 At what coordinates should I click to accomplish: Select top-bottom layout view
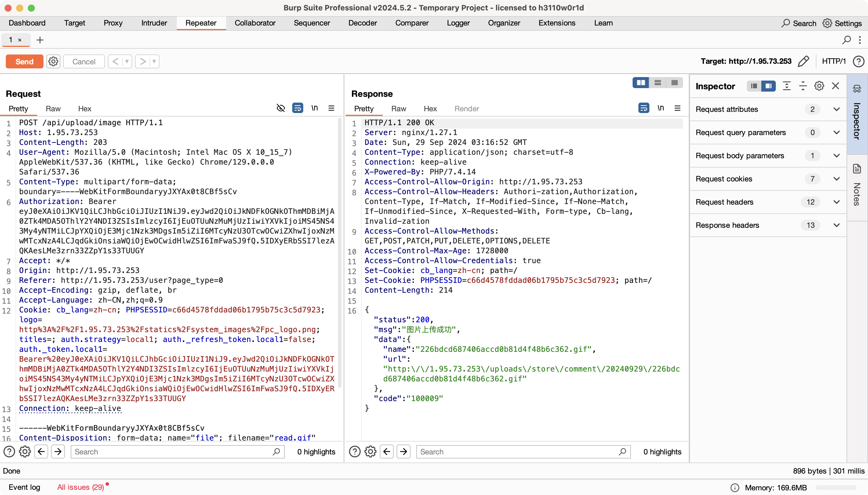point(658,83)
